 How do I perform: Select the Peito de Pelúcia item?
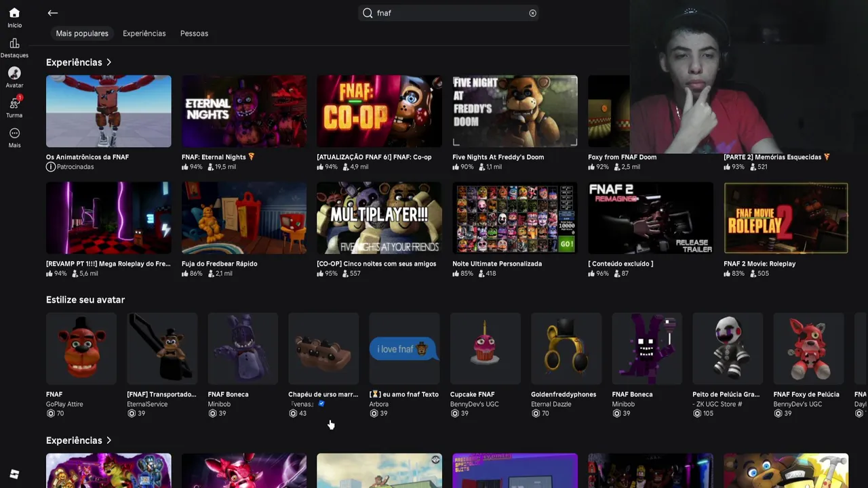point(728,348)
